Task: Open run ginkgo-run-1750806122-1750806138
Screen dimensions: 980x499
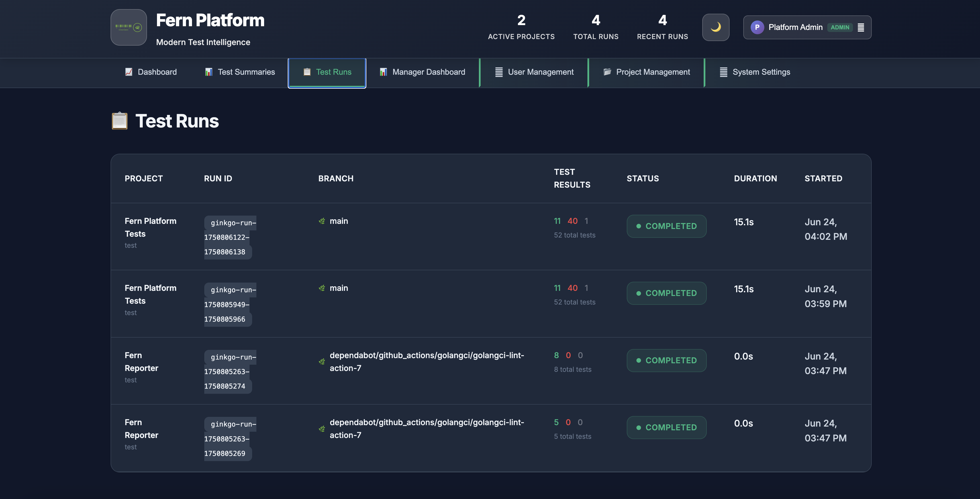Action: [230, 237]
